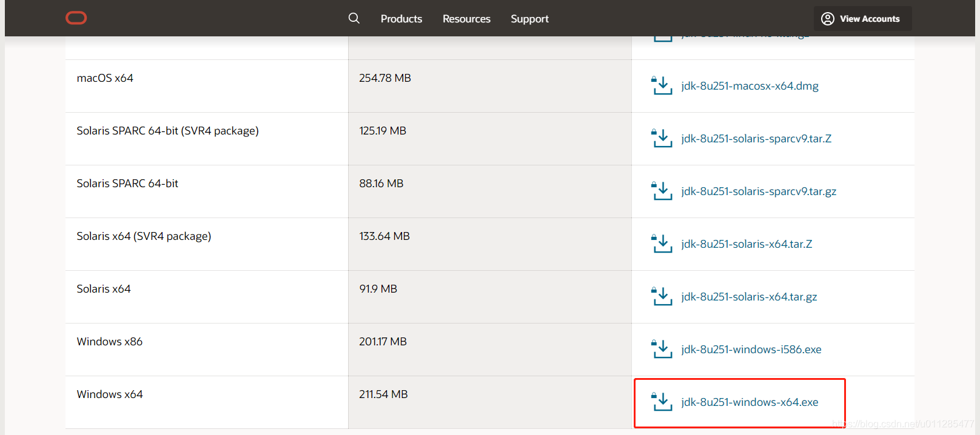
Task: Open the Support menu
Action: click(x=529, y=19)
